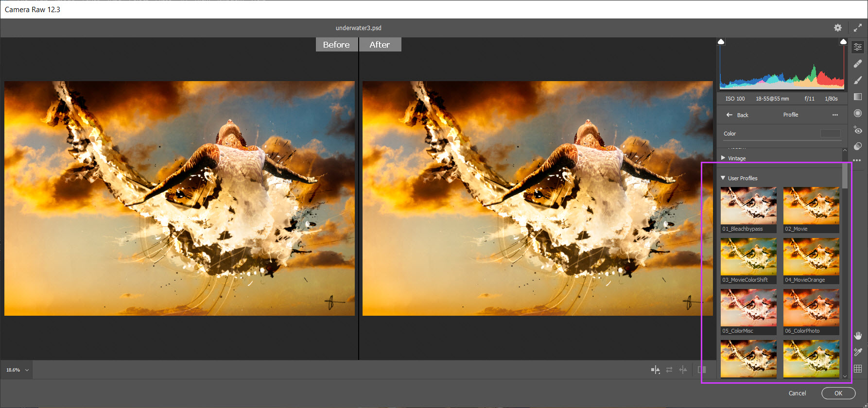Select the Graduated Filter tool

[x=858, y=97]
